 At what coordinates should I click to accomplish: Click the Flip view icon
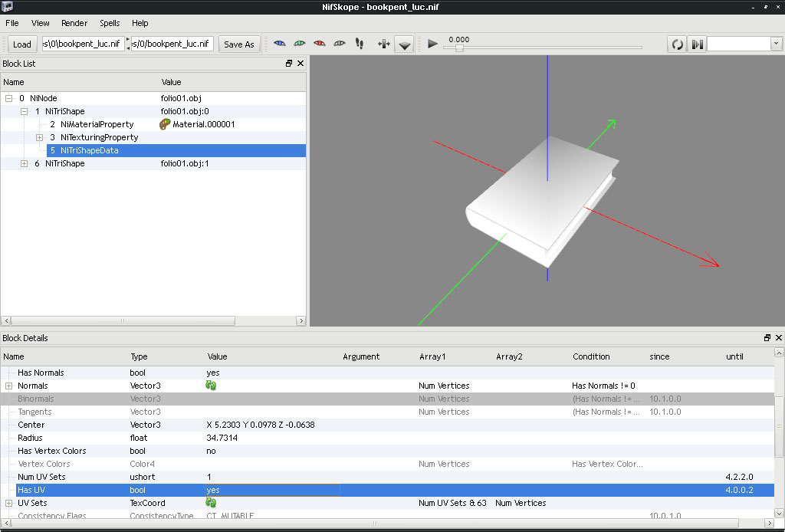[384, 44]
